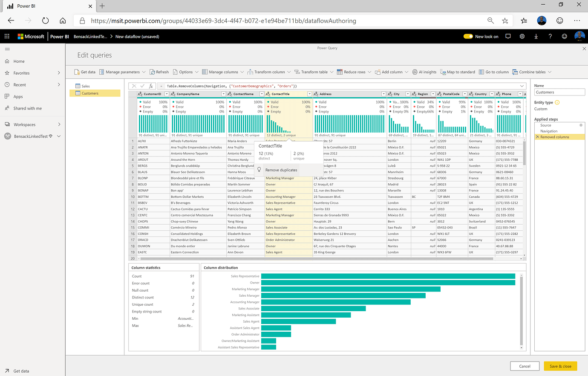Open the ContactTitle column filter dropdown
Viewport: 588px width, 376px height.
(x=309, y=94)
